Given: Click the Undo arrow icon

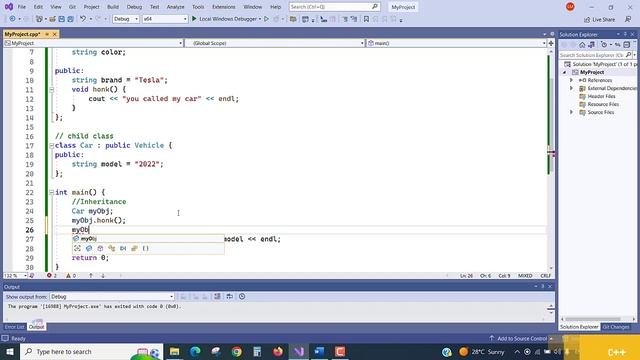Looking at the screenshot, I should pos(83,19).
